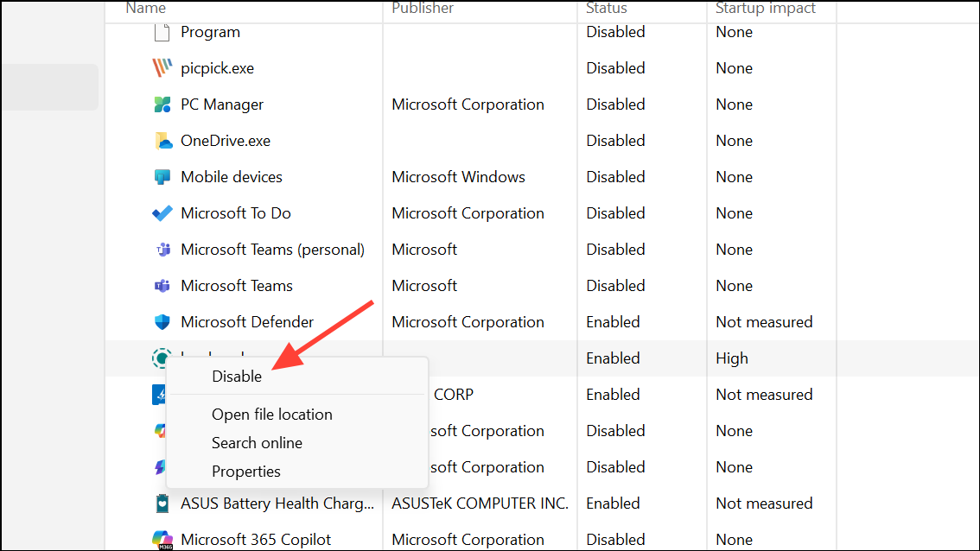
Task: Click Search online in the context menu
Action: tap(257, 442)
